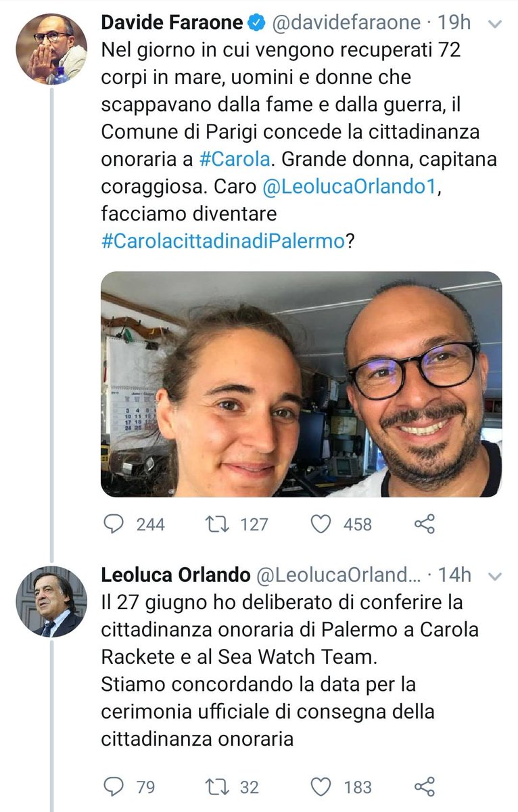Share Davide Faraone's tweet
Screen dimensions: 518x812
click(x=424, y=524)
